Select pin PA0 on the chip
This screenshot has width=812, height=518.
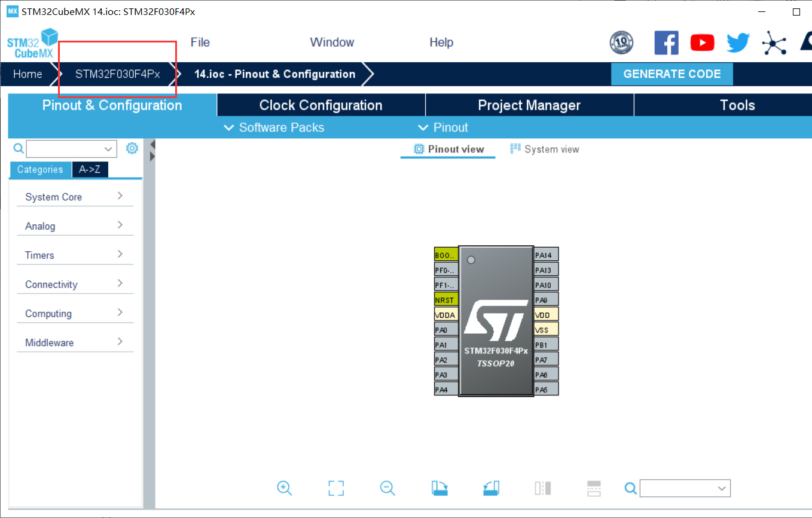point(446,330)
